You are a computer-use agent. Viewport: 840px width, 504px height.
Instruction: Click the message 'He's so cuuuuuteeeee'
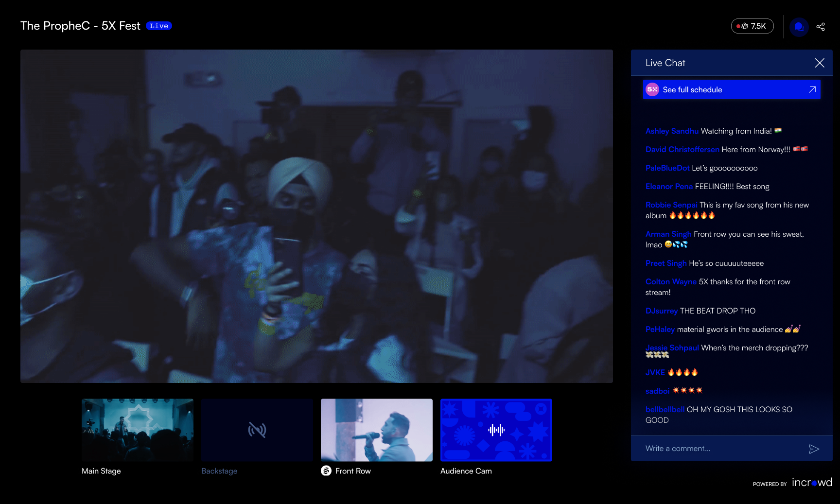(726, 263)
